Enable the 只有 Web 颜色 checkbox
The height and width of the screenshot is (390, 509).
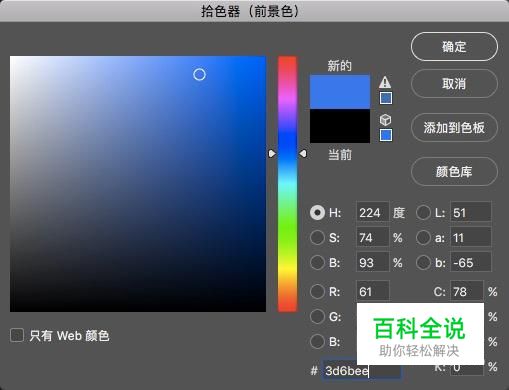17,335
